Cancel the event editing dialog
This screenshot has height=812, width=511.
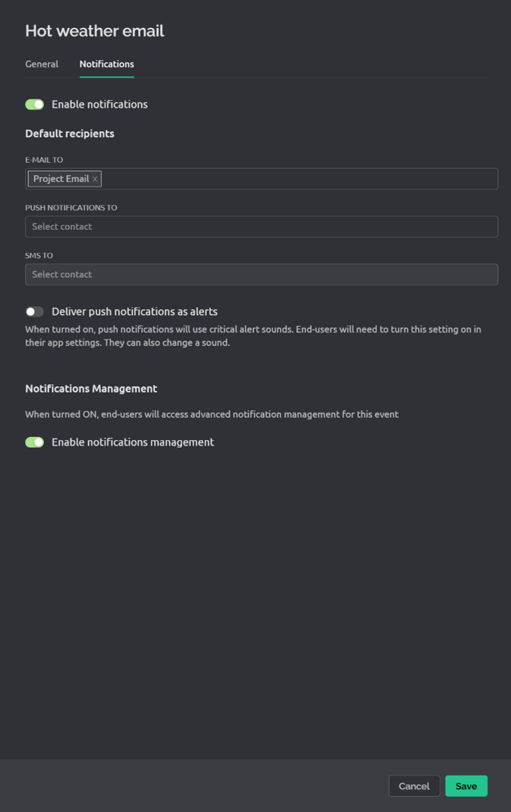[414, 786]
